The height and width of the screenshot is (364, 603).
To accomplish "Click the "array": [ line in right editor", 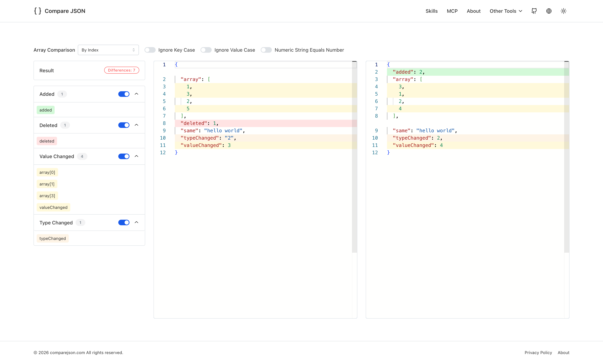I will 407,79.
